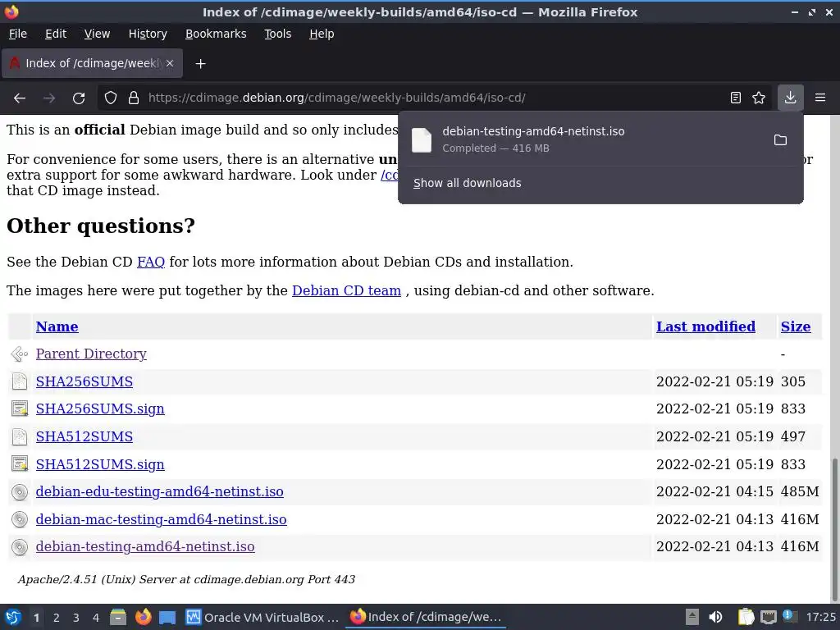Open the system start menu

click(x=13, y=617)
